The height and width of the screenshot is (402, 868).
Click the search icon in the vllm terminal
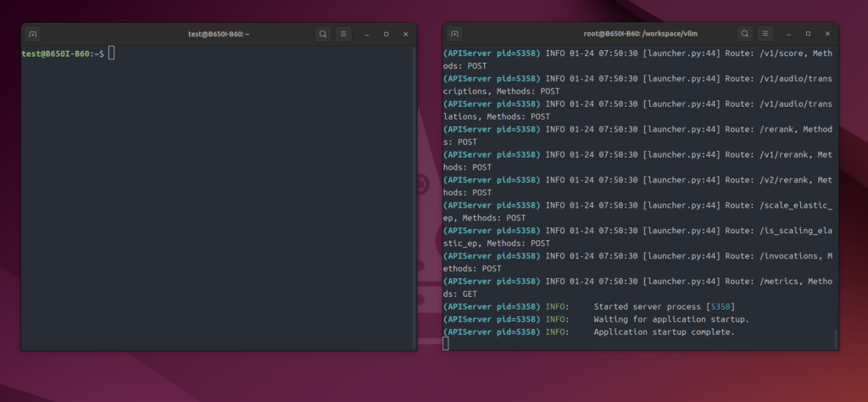tap(744, 35)
